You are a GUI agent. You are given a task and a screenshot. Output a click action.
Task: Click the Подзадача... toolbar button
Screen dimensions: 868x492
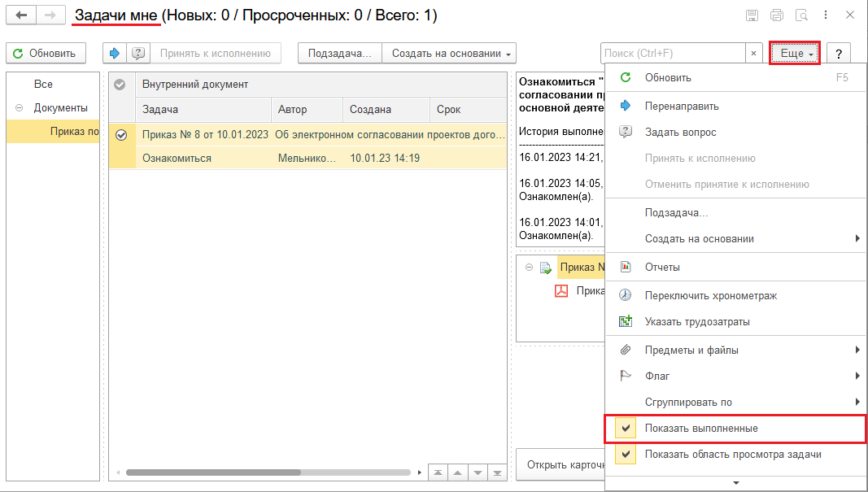coord(339,54)
